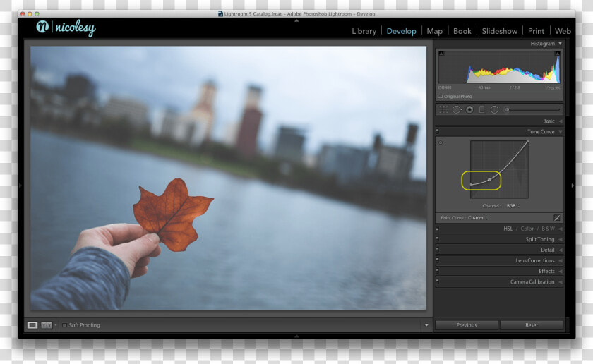Click the left panel show arrow
This screenshot has width=593, height=364.
coord(20,186)
